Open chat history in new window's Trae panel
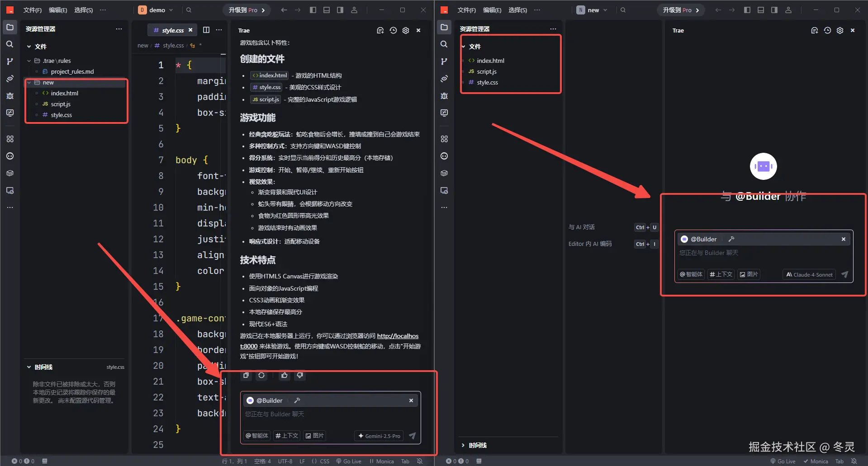This screenshot has height=466, width=868. (x=827, y=30)
